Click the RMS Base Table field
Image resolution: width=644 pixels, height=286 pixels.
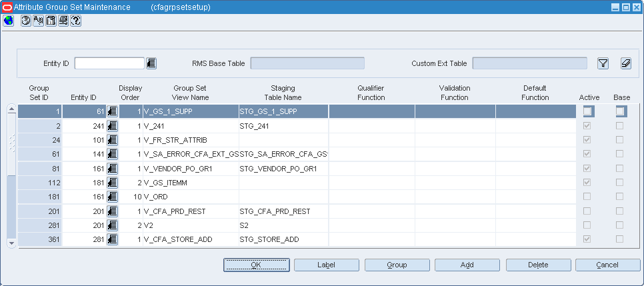point(307,63)
